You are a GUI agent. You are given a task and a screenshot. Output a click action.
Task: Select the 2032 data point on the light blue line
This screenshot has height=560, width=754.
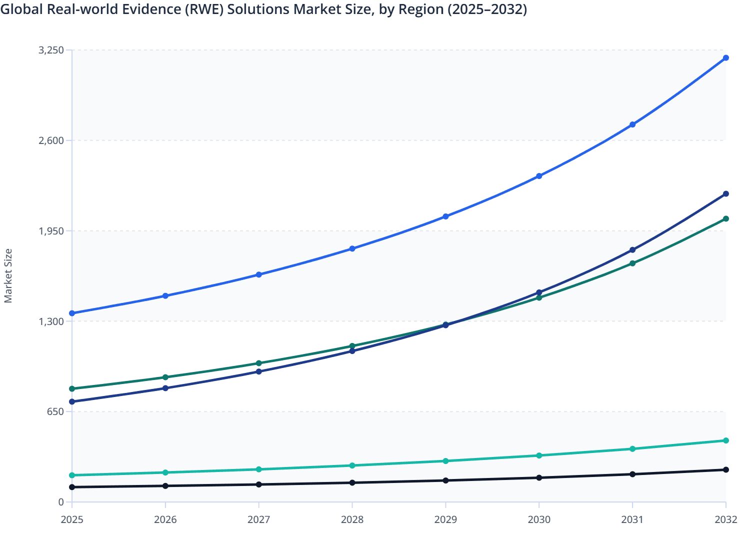pos(726,58)
